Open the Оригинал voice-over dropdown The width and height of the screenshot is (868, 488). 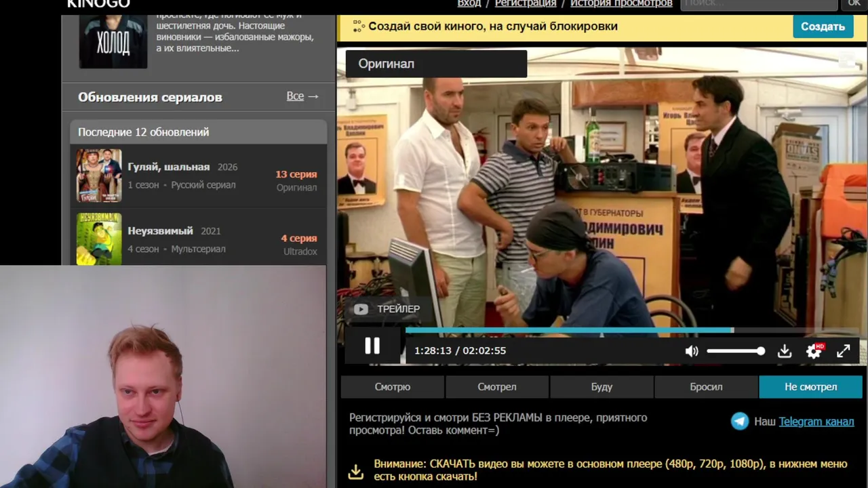[436, 64]
